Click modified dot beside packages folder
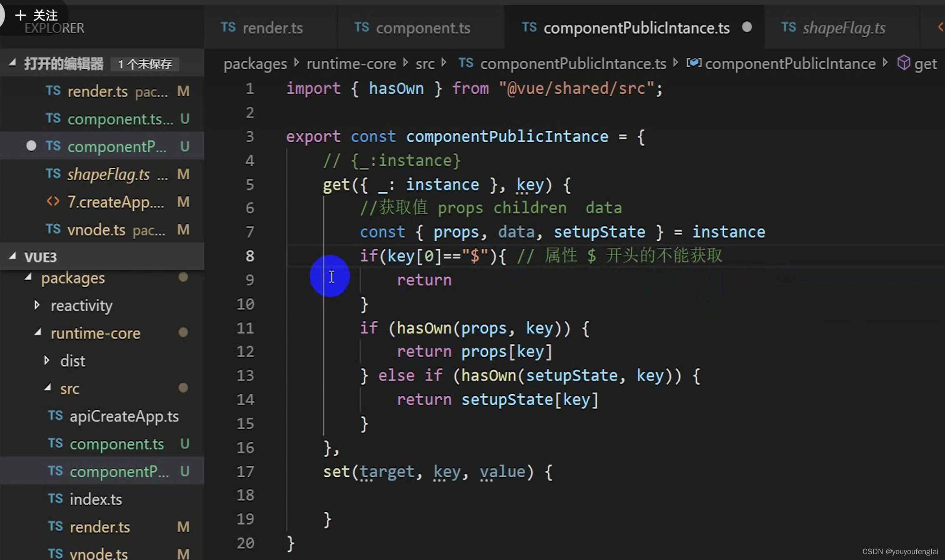 point(183,277)
